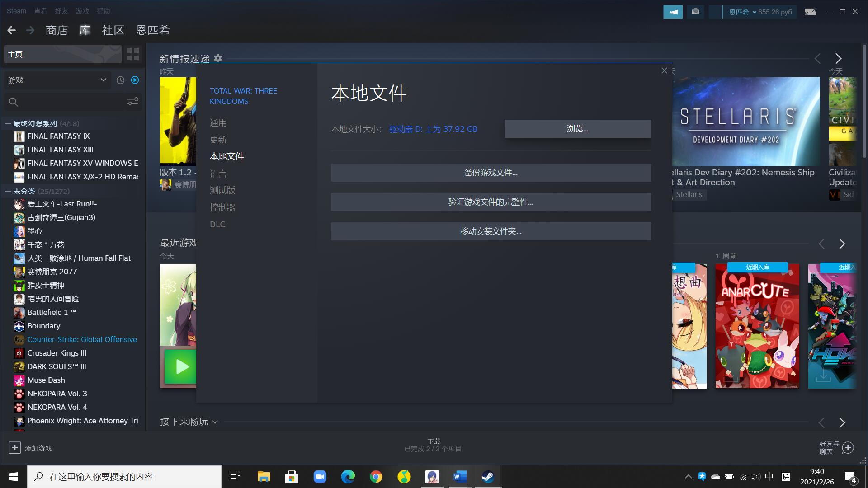This screenshot has width=868, height=488.
Task: Open Google Chrome on taskbar
Action: [376, 477]
